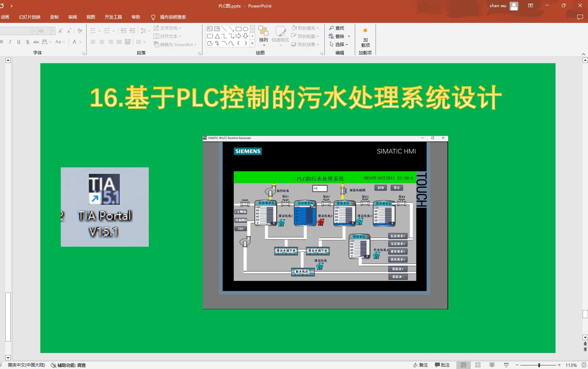
Task: Select the text box shape in gallery
Action: click(210, 29)
